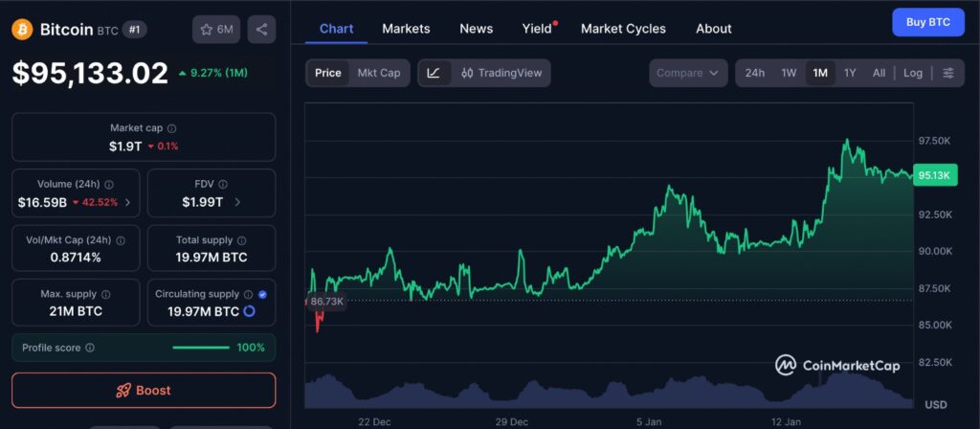The width and height of the screenshot is (980, 429).
Task: Show Max. supply info icon
Action: point(105,294)
